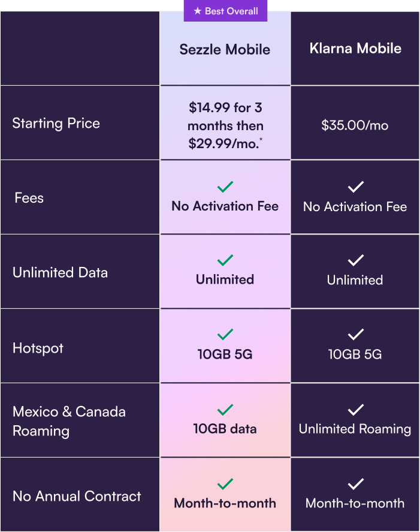Click the $35.00/mo Klarna price
The height and width of the screenshot is (532, 420).
tap(355, 125)
